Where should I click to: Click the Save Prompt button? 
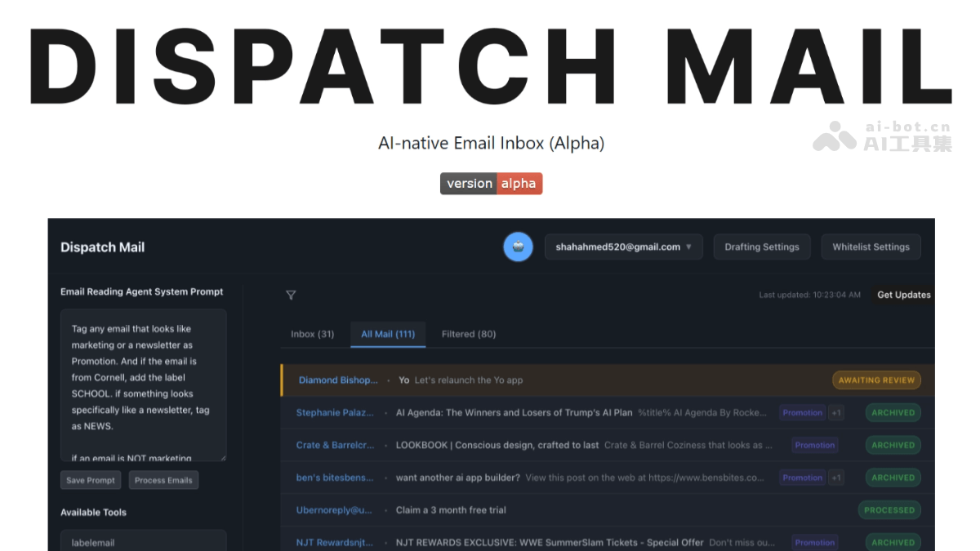(90, 480)
